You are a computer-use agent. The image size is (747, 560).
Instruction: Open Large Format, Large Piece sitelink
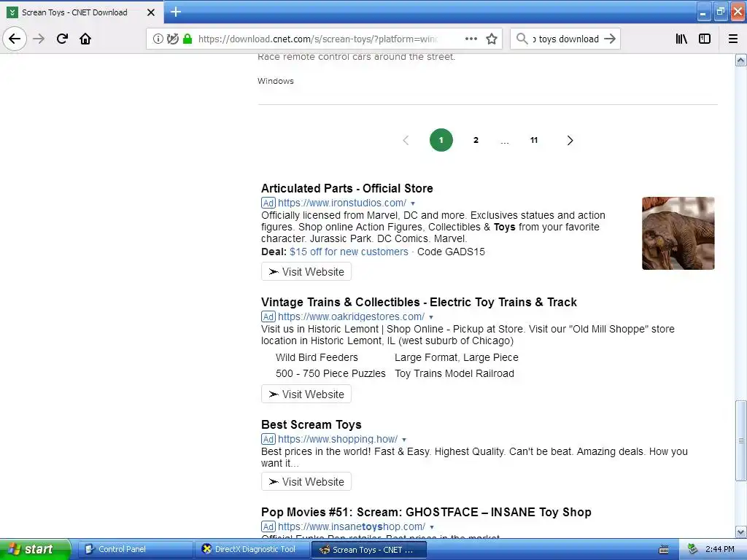tap(457, 357)
